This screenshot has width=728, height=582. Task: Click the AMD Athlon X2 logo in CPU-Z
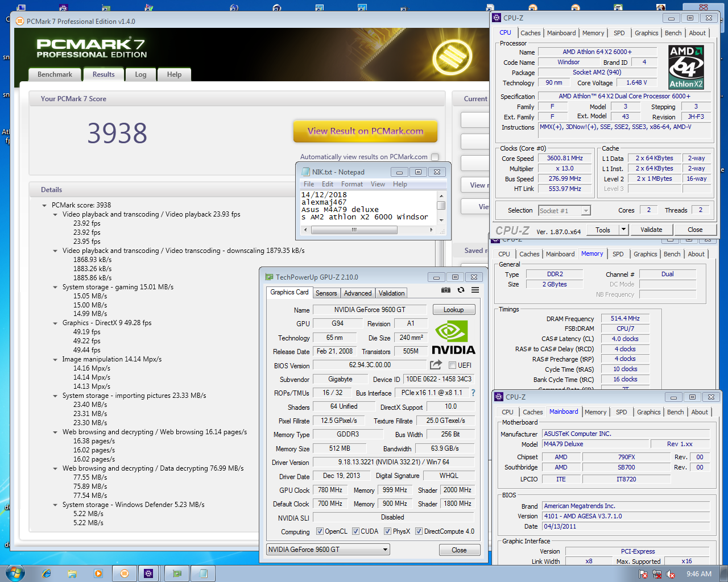(x=686, y=67)
